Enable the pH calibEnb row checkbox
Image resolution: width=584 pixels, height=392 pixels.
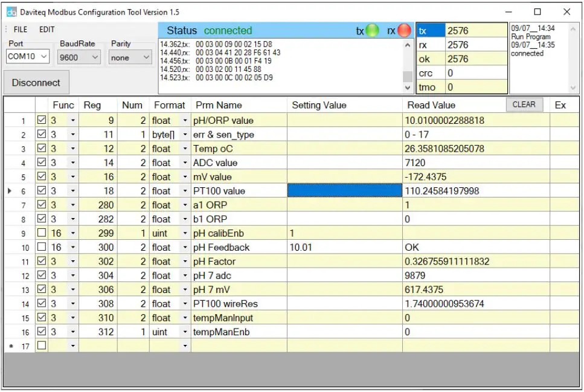point(42,233)
